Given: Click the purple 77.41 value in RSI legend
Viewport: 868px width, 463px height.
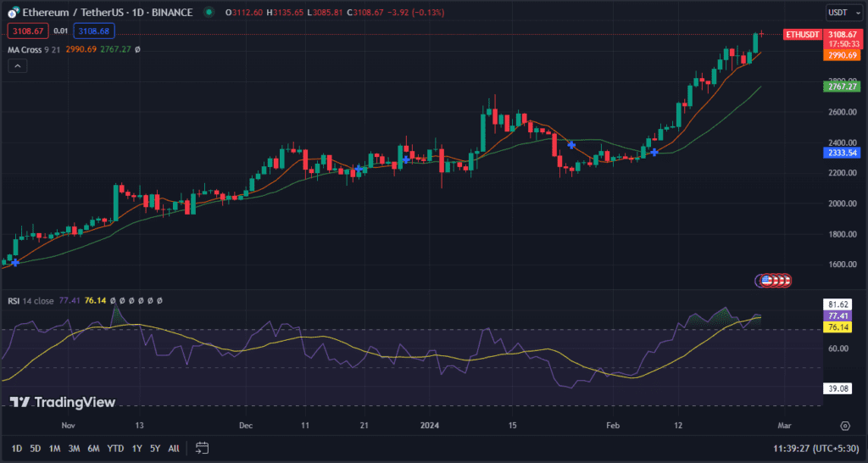Looking at the screenshot, I should (70, 301).
